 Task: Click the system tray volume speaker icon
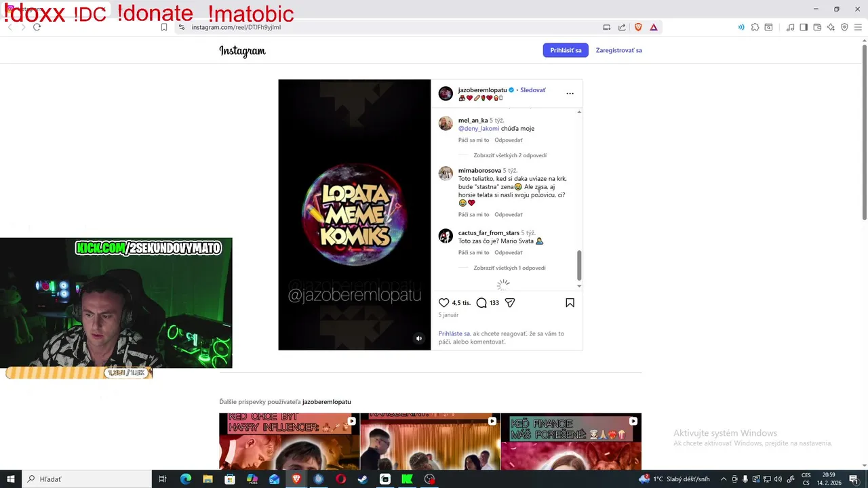click(x=778, y=479)
